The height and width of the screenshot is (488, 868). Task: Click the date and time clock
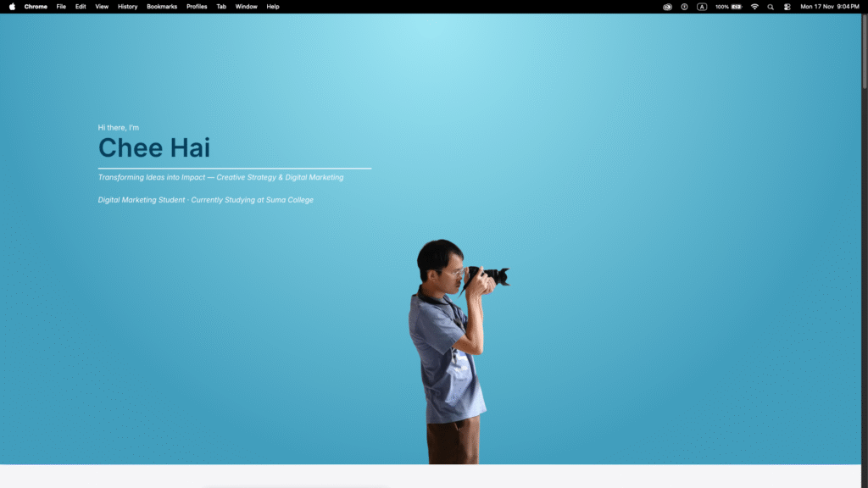pyautogui.click(x=829, y=6)
